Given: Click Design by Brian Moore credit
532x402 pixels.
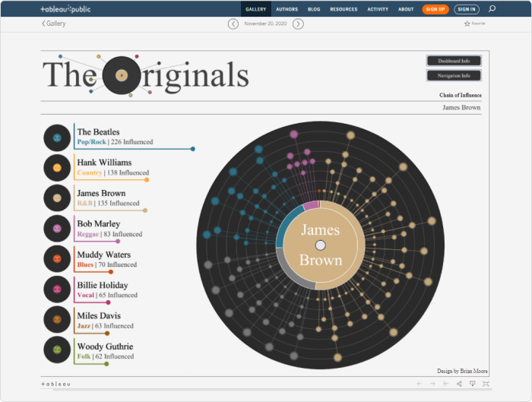Looking at the screenshot, I should point(462,371).
